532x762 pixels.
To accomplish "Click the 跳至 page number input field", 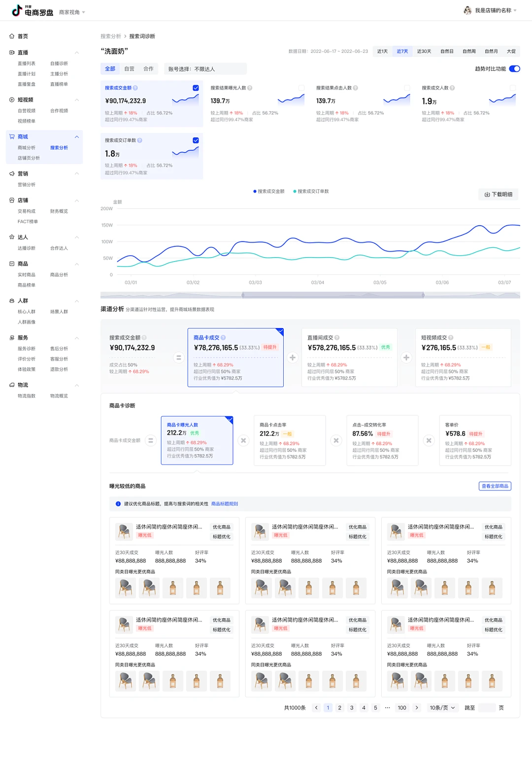I will [487, 708].
